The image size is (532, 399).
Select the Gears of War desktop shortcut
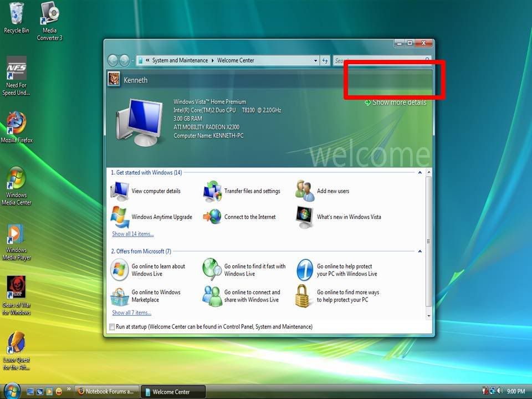pyautogui.click(x=16, y=295)
